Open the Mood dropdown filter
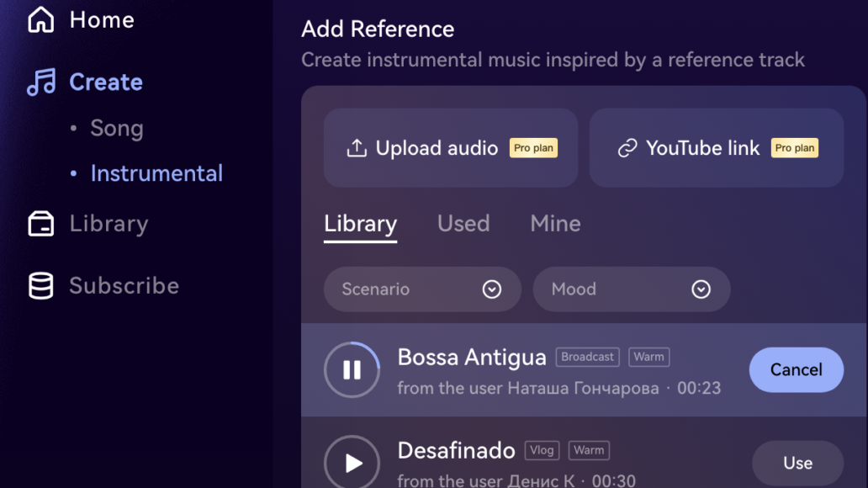868x488 pixels. (x=632, y=289)
